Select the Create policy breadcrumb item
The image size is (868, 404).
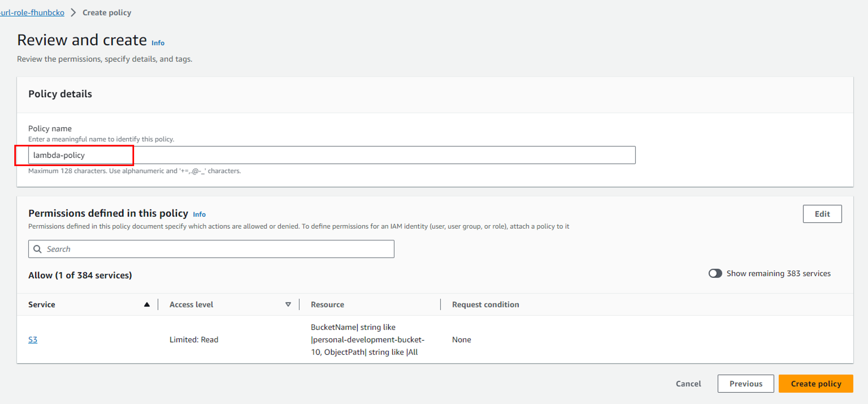pyautogui.click(x=107, y=12)
